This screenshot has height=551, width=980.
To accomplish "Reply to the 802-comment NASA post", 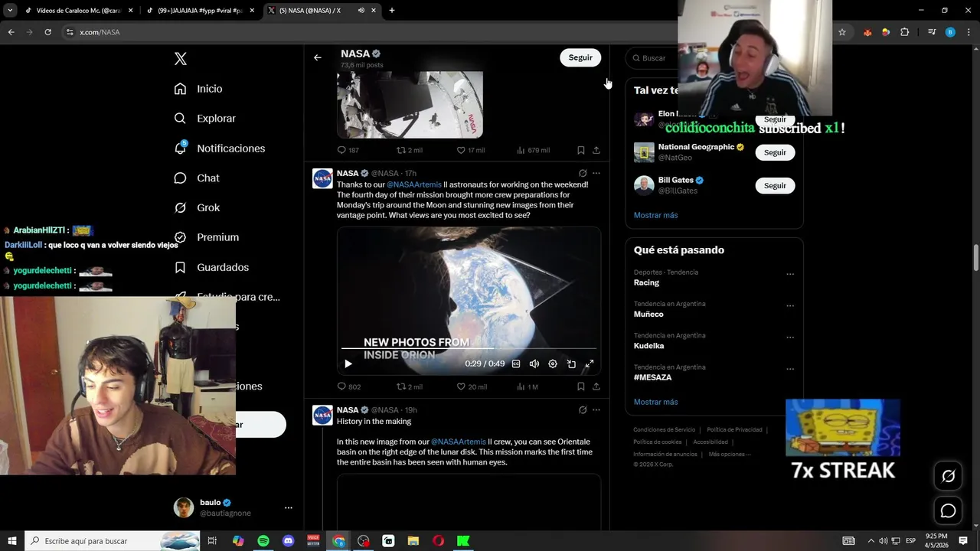I will (x=349, y=386).
